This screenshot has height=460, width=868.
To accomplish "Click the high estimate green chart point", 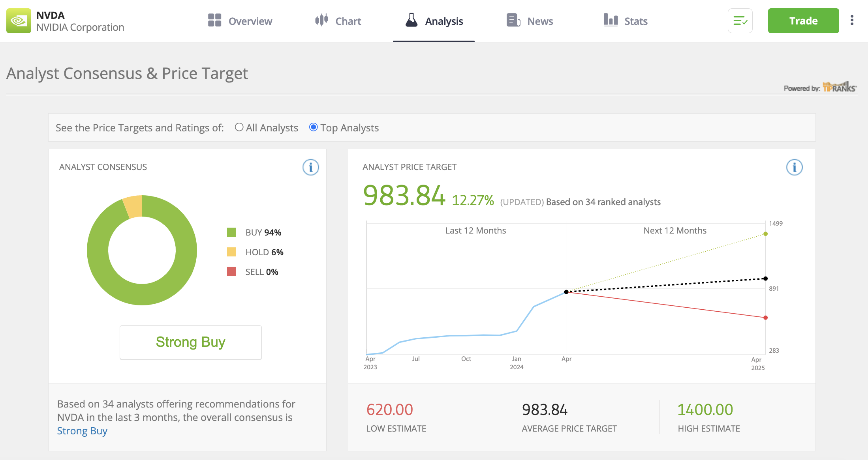I will (x=765, y=234).
